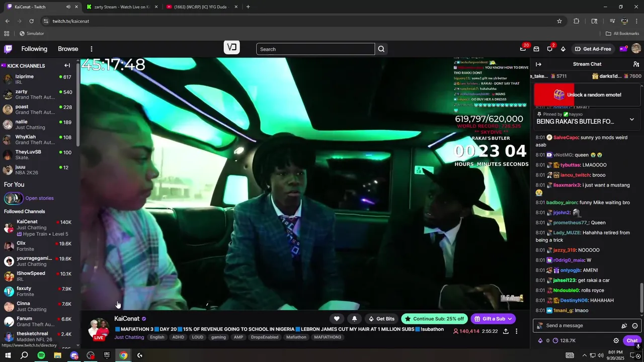The height and width of the screenshot is (362, 644).
Task: Click the Mafiathon tag
Action: pyautogui.click(x=296, y=337)
